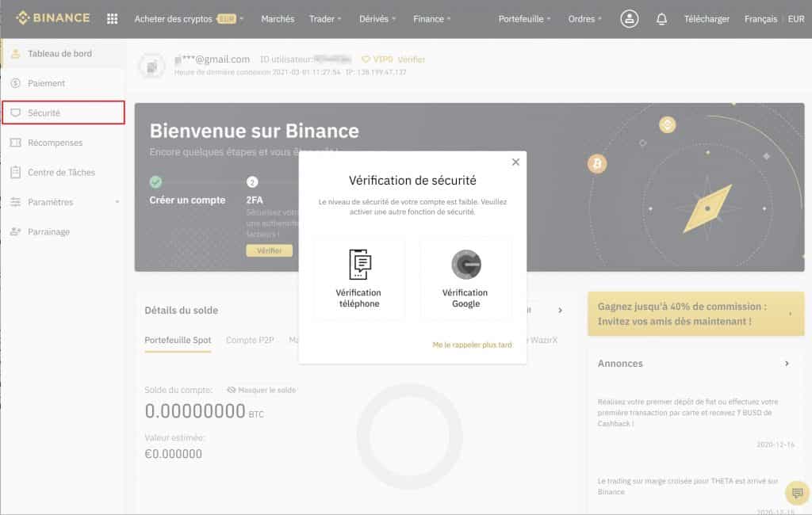Open Centre de Tâches from the sidebar
812x515 pixels.
coord(57,172)
